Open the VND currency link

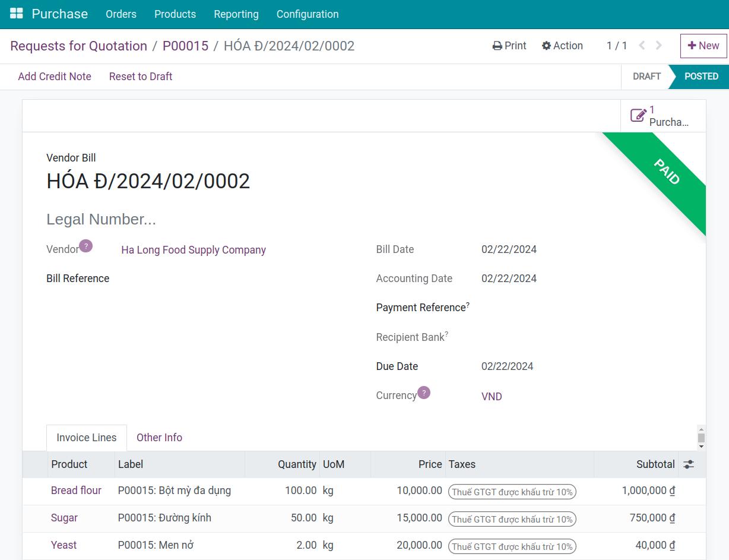point(492,397)
